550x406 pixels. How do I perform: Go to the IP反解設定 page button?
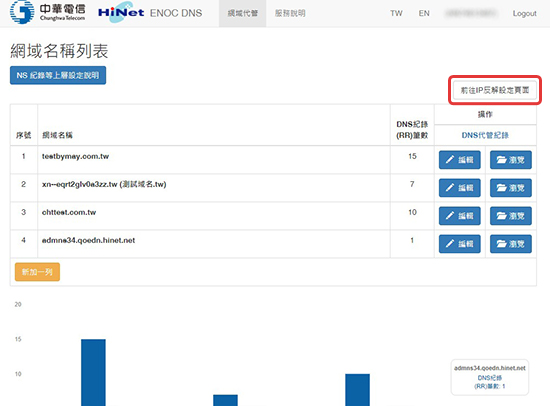(495, 90)
